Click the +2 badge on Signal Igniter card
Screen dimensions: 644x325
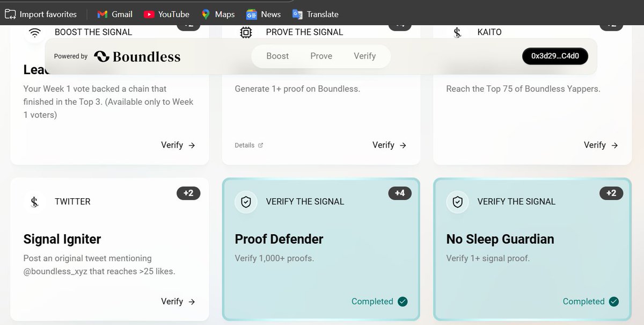click(188, 193)
